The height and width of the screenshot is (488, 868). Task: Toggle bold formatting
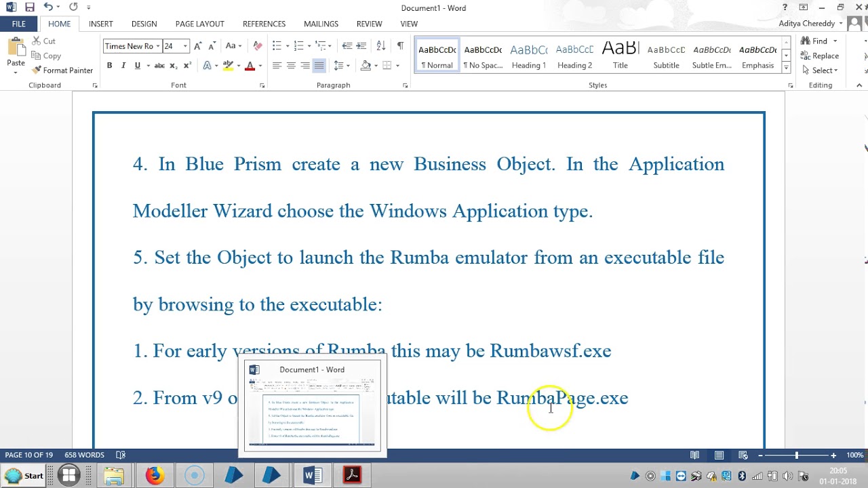coord(109,66)
